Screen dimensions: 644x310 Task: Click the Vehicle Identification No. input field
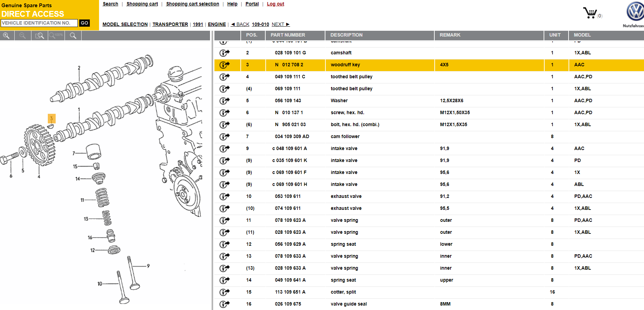pyautogui.click(x=39, y=23)
